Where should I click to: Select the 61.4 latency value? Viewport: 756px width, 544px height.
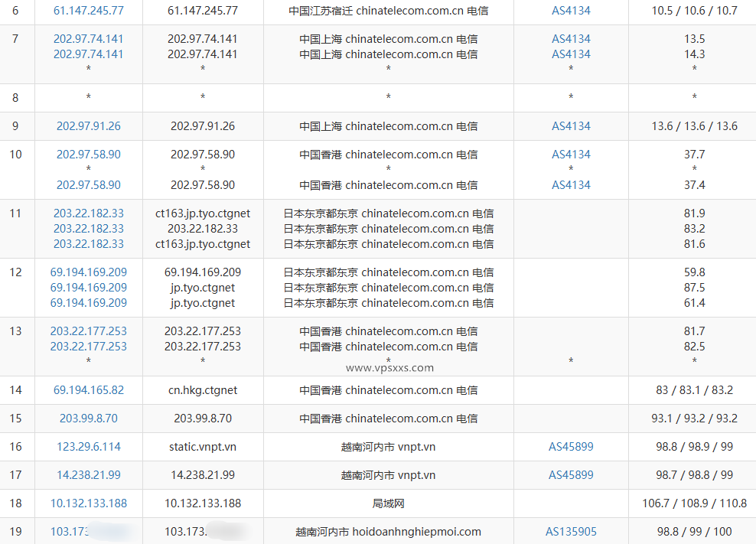(x=694, y=303)
